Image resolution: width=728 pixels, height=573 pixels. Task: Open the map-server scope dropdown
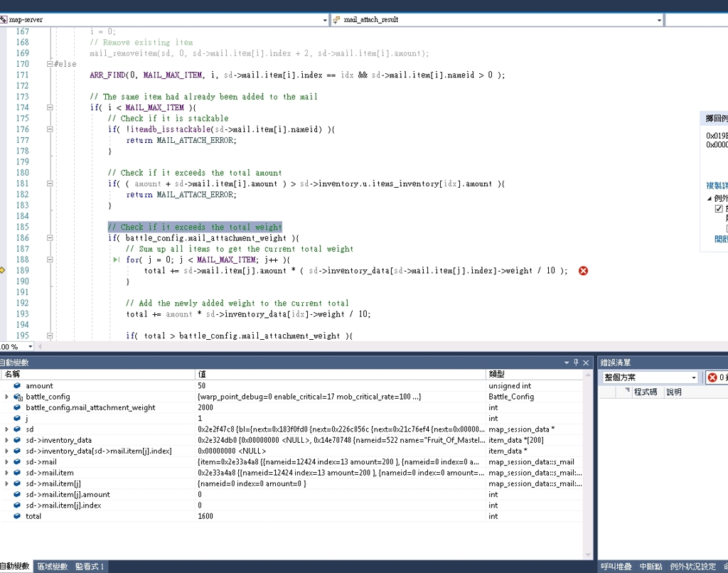[x=325, y=20]
